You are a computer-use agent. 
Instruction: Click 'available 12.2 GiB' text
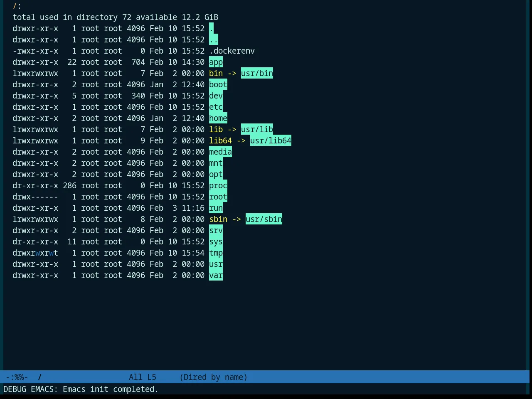[177, 17]
